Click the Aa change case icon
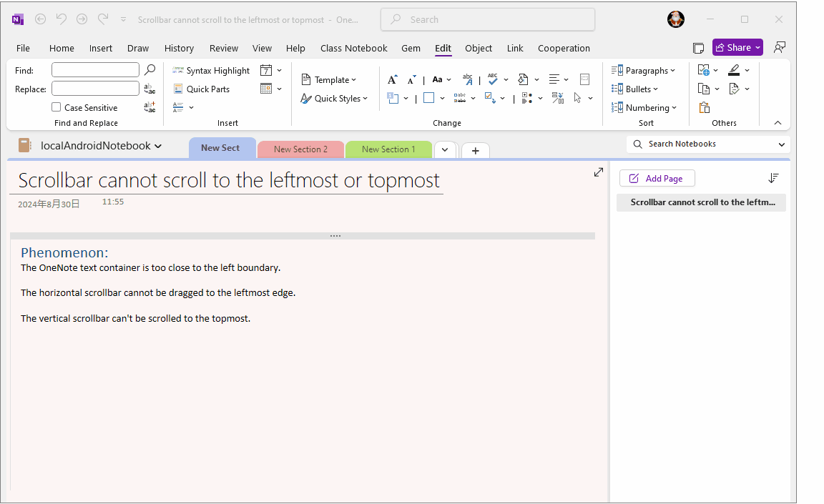Screen dimensions: 824x504 [x=437, y=80]
